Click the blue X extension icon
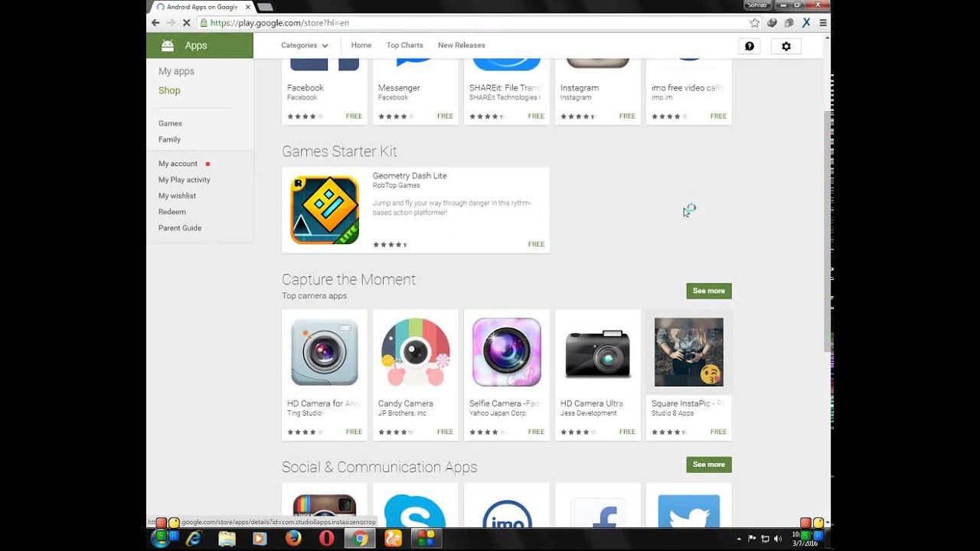The height and width of the screenshot is (551, 980). click(x=806, y=23)
